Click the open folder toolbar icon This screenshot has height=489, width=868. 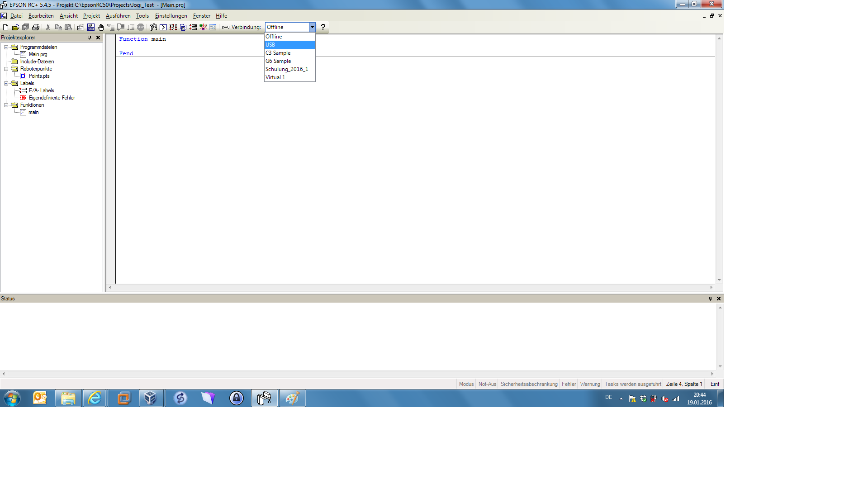[15, 28]
